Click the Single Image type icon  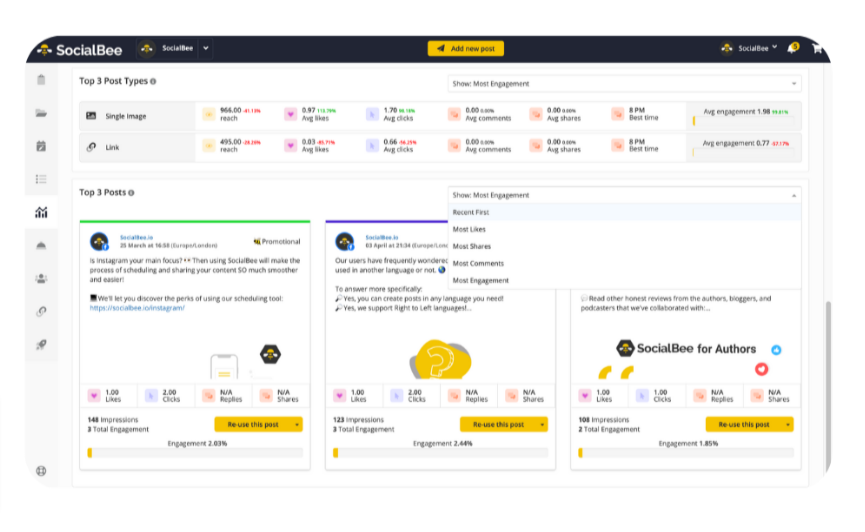[x=91, y=116]
